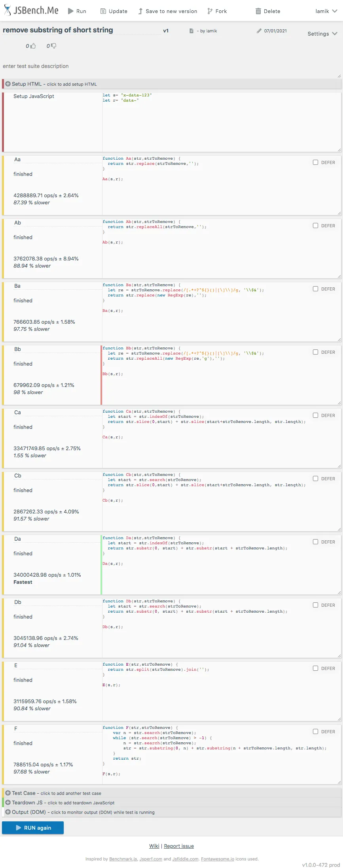Click the pencil edit icon beside the date
The image size is (343, 868).
[x=259, y=31]
